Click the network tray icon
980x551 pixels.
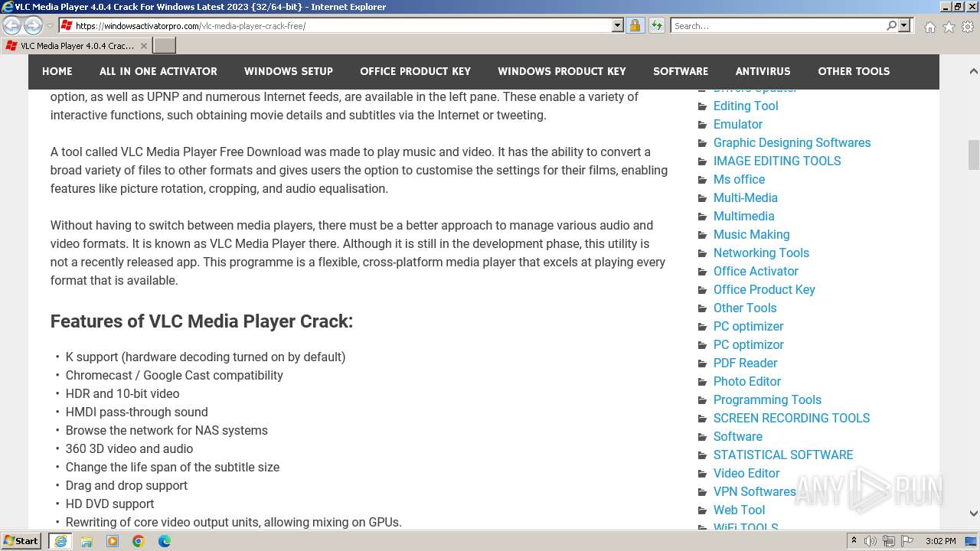click(889, 541)
